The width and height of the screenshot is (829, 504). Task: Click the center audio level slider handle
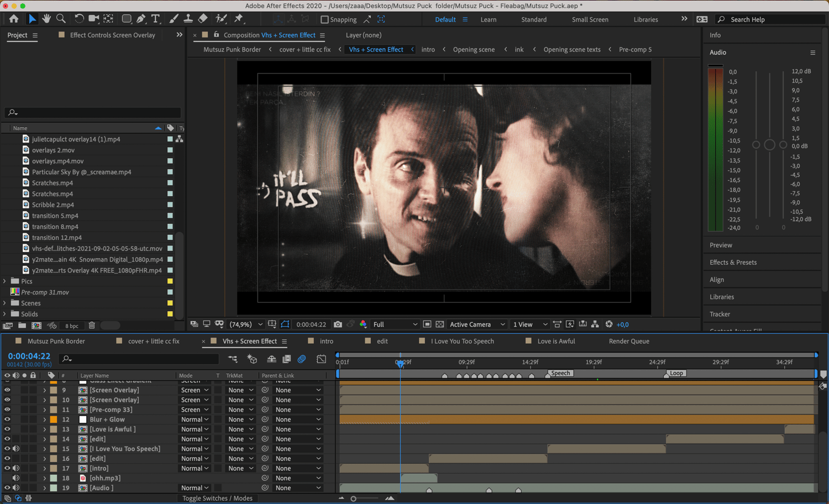pyautogui.click(x=769, y=145)
